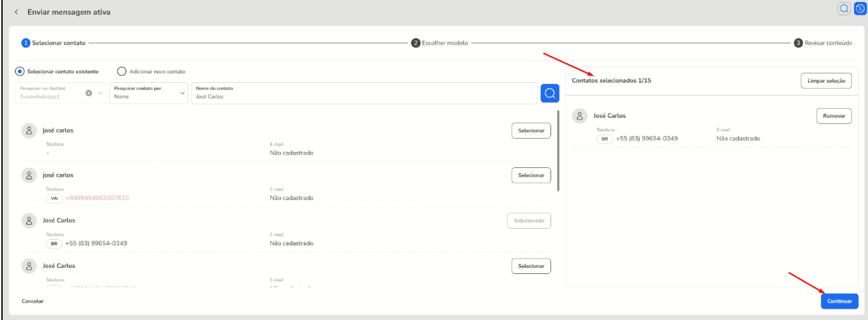Click Limpar seleção to clear selected contacts
Screen dimensions: 868x320
(x=825, y=81)
